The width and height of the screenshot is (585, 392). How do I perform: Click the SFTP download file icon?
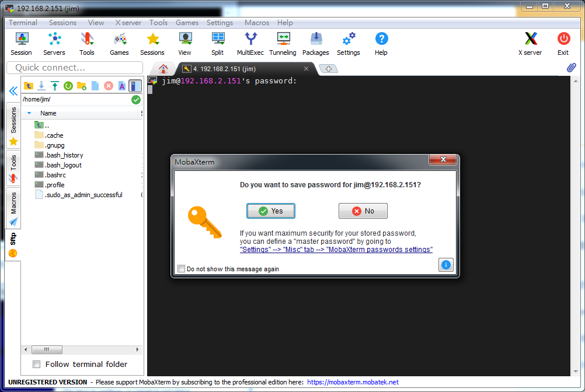tap(41, 86)
